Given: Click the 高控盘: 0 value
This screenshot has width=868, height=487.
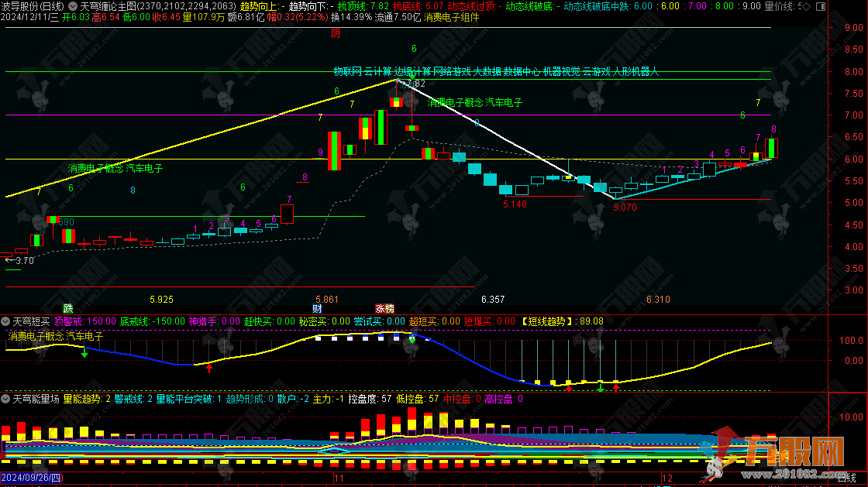Looking at the screenshot, I should coord(504,399).
